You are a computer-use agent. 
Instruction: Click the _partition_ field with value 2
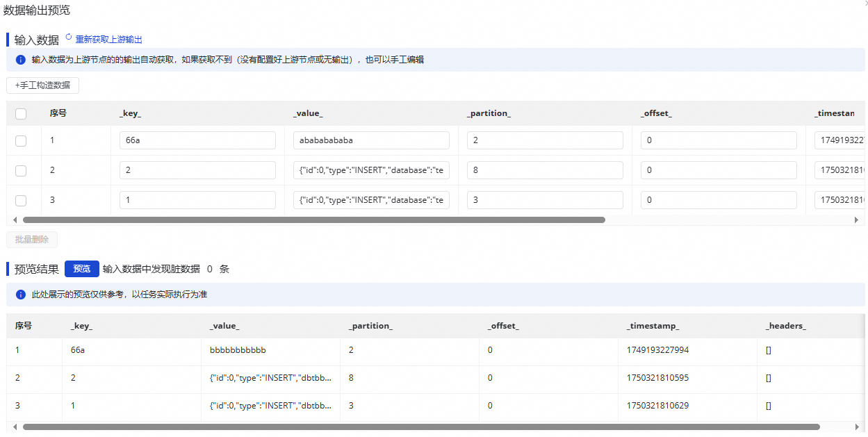pyautogui.click(x=545, y=140)
